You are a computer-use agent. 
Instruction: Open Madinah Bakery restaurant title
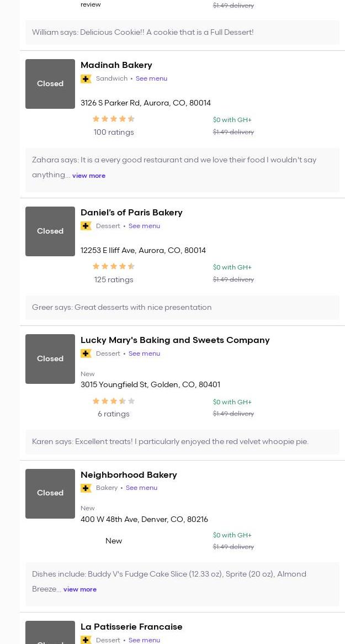116,65
